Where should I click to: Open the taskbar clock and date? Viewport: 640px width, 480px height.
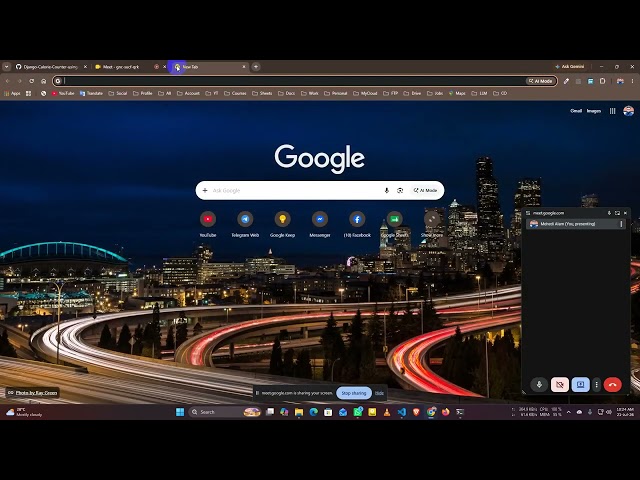[625, 412]
